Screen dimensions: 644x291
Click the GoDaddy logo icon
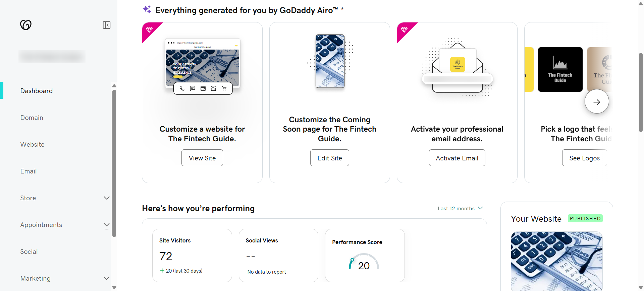click(26, 25)
